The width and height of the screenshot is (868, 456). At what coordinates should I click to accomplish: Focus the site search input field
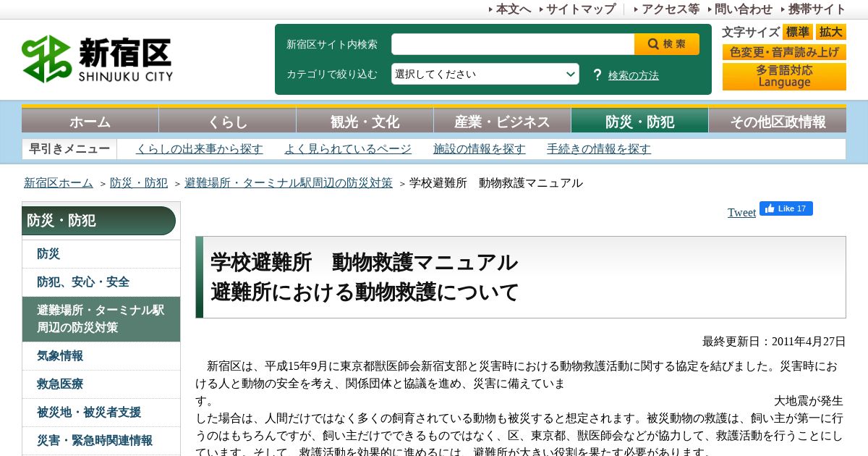pos(513,44)
